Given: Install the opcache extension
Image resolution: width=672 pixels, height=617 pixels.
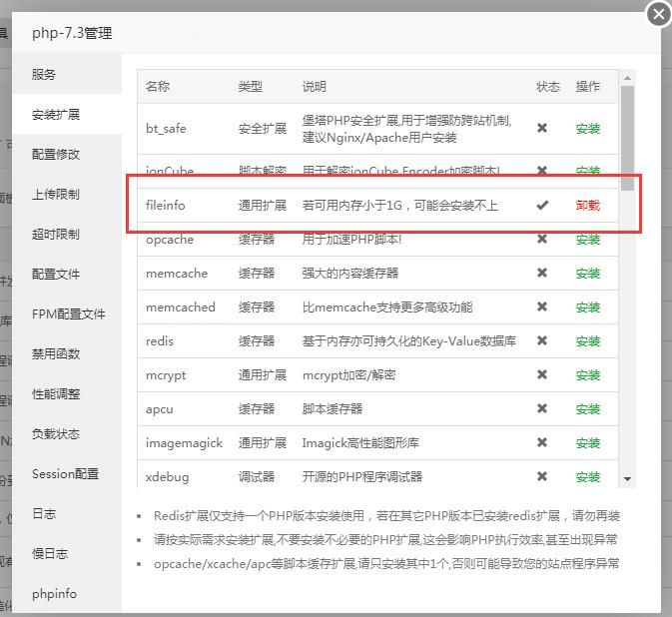Looking at the screenshot, I should pos(588,240).
